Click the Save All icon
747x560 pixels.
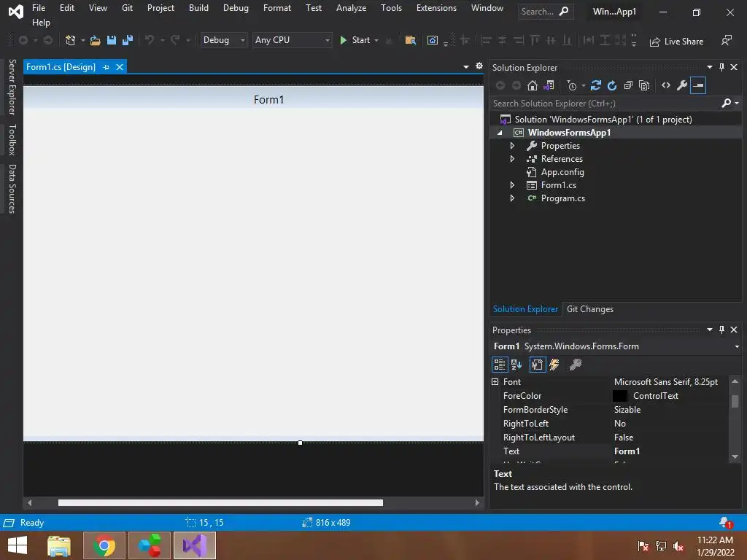pos(128,41)
